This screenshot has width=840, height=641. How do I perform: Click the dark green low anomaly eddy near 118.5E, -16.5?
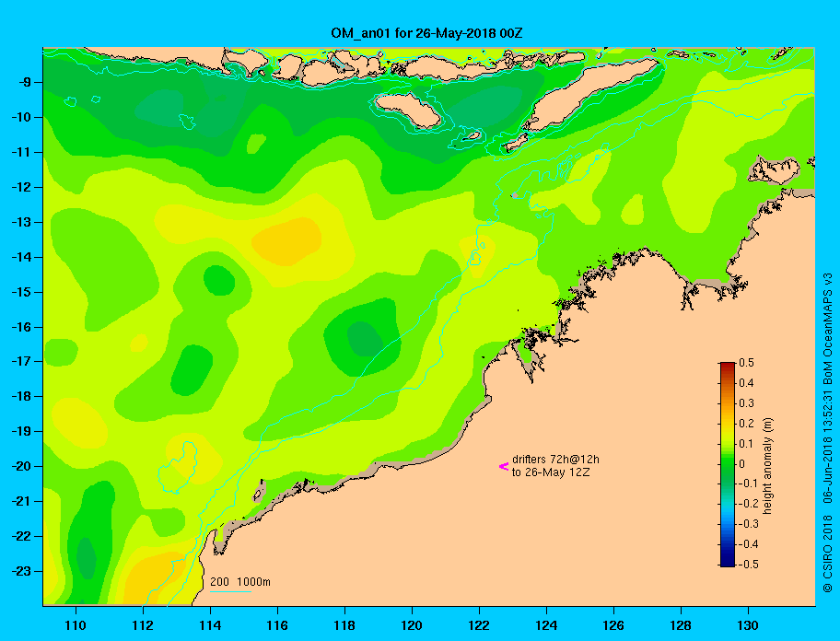coord(365,339)
